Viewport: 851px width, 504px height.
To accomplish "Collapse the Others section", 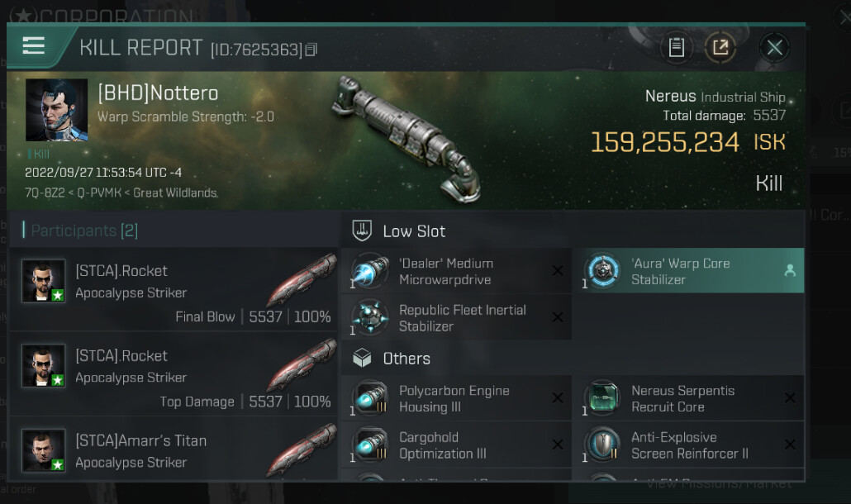I will [x=406, y=359].
